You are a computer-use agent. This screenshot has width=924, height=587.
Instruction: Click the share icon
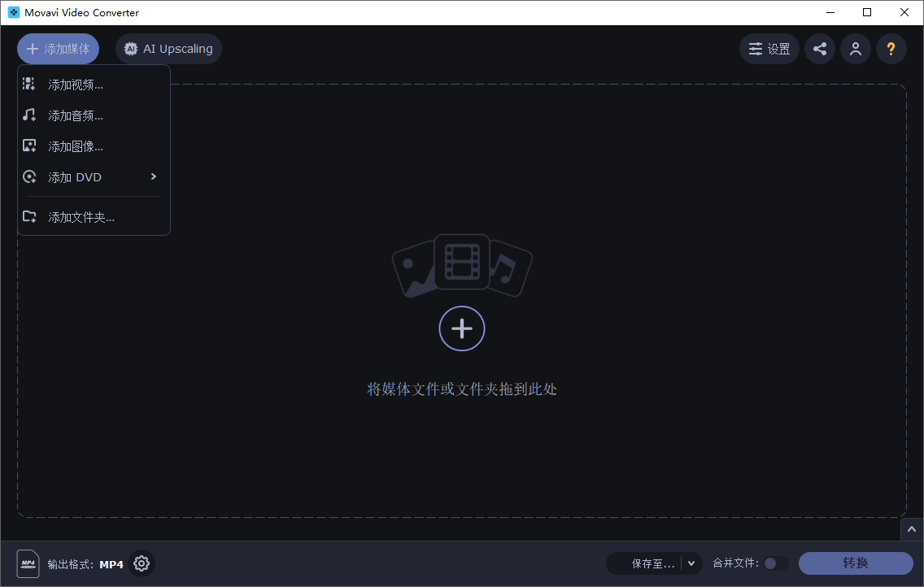820,49
